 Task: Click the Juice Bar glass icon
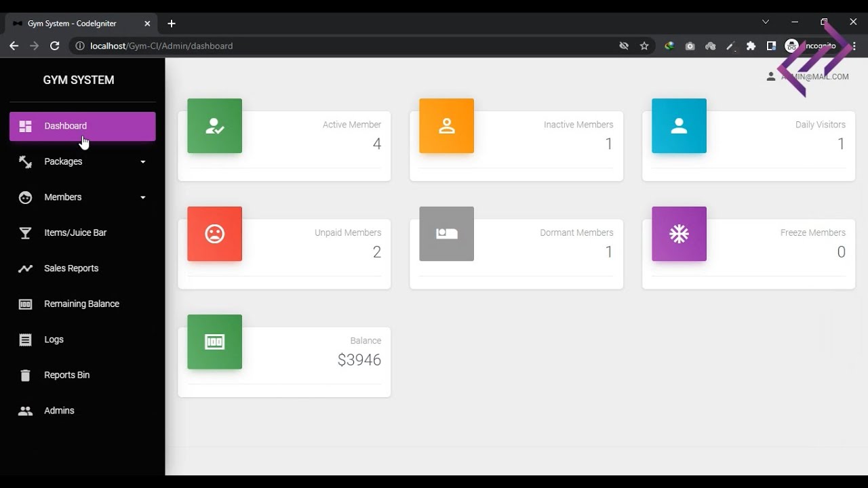pyautogui.click(x=25, y=233)
